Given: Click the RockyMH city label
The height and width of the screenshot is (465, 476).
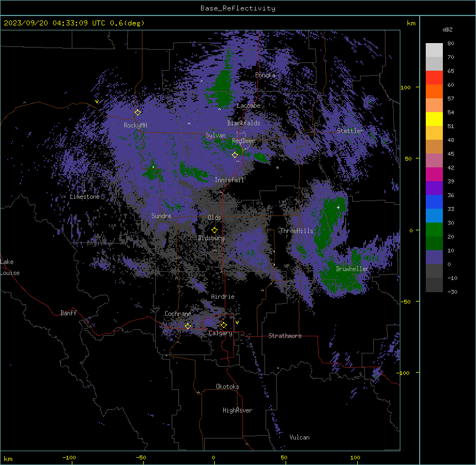Looking at the screenshot, I should (135, 125).
